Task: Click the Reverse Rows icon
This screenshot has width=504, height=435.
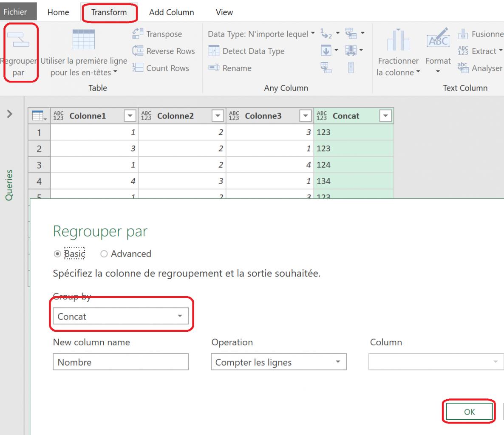Action: click(138, 51)
